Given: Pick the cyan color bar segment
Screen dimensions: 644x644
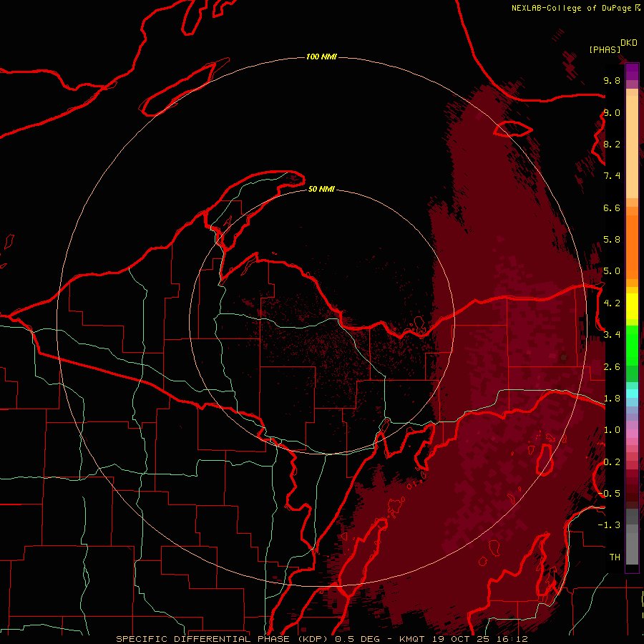Looking at the screenshot, I should pos(632,394).
